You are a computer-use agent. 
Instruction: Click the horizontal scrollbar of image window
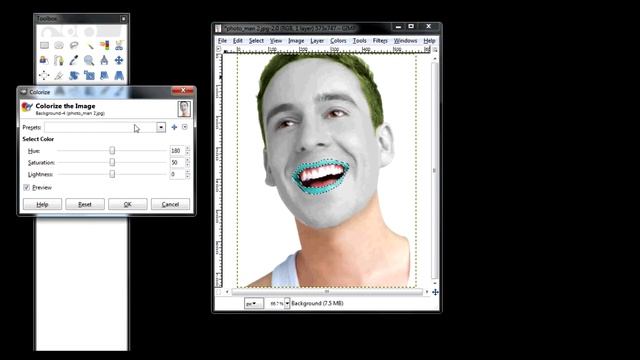click(327, 292)
